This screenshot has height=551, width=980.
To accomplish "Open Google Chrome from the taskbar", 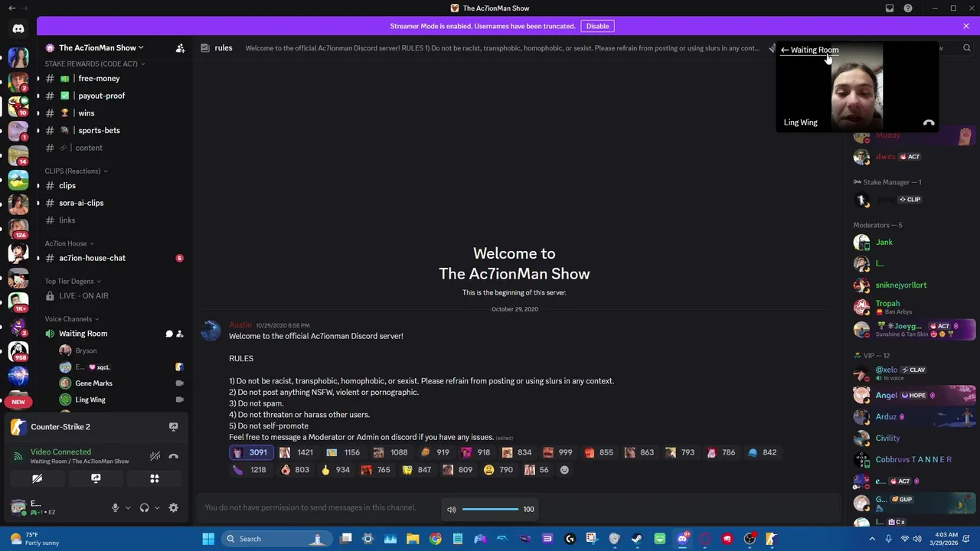I will click(x=436, y=539).
